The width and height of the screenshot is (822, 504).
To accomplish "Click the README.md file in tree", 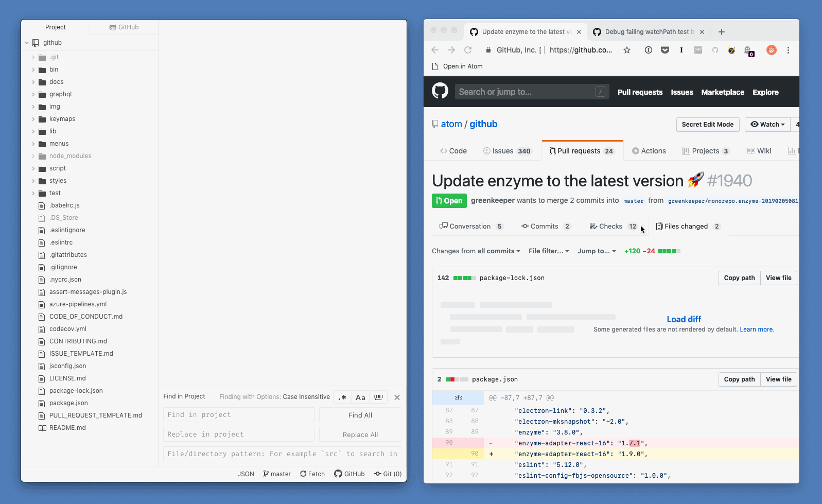I will coord(67,428).
